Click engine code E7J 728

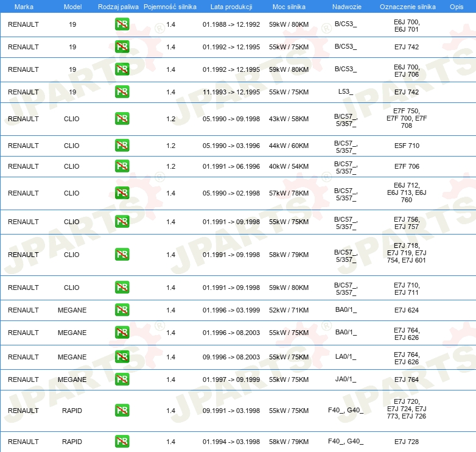click(x=407, y=442)
